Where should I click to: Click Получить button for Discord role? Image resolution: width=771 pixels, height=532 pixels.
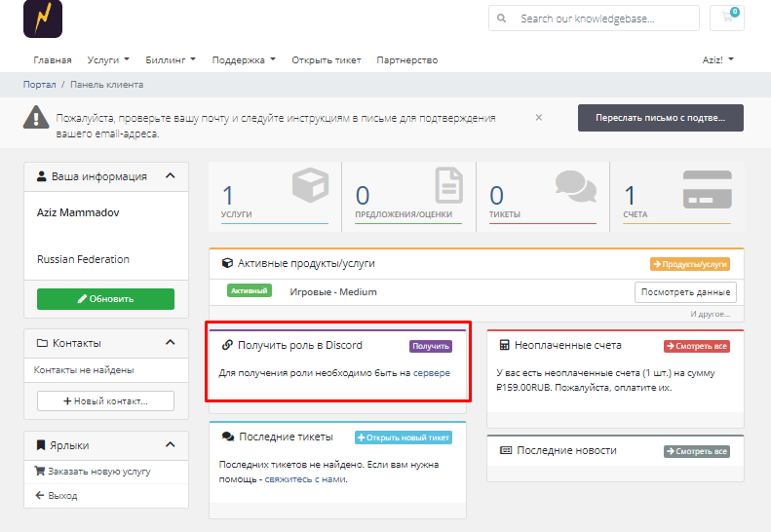point(430,346)
